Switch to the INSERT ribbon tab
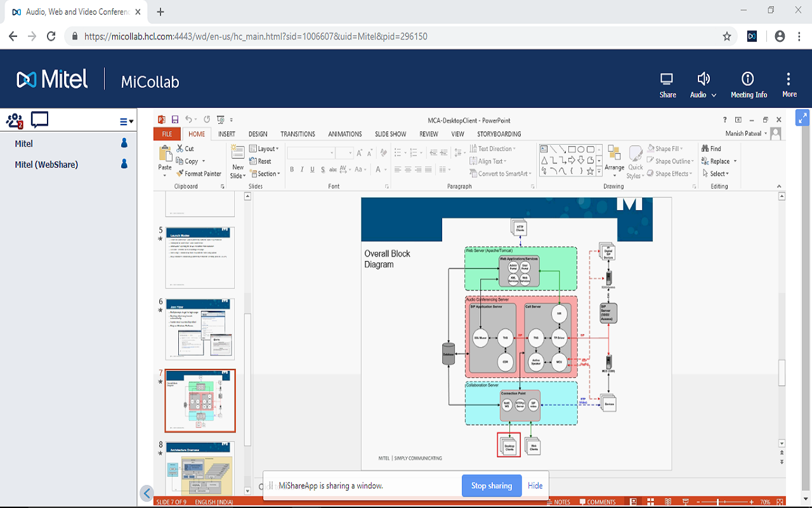812x508 pixels. 226,134
